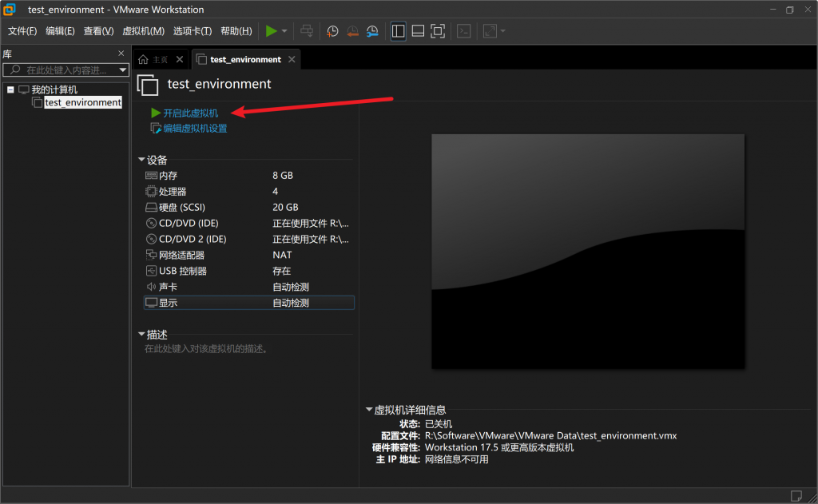Click the virtual machine preview thumbnail
The height and width of the screenshot is (504, 818).
[588, 252]
